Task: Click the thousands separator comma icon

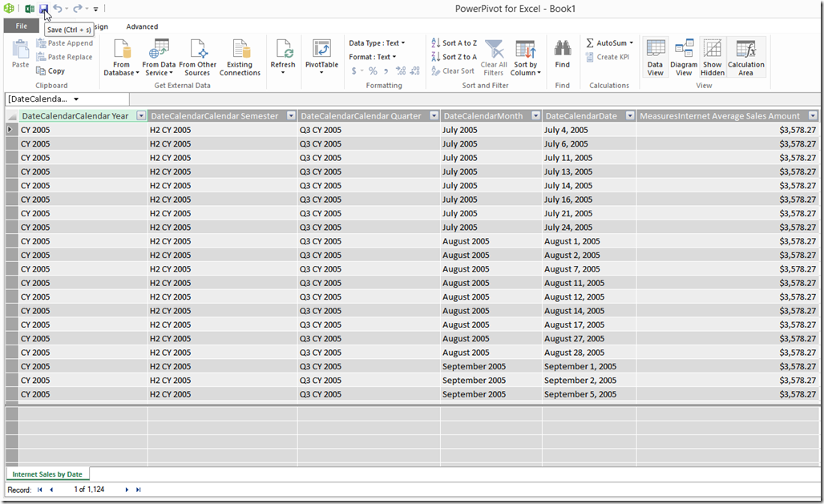Action: 386,71
